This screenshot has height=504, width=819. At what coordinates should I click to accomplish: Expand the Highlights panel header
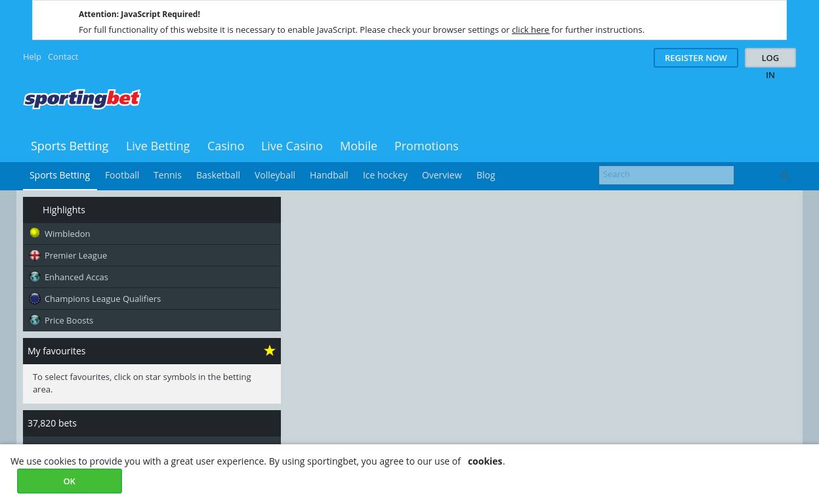click(152, 210)
